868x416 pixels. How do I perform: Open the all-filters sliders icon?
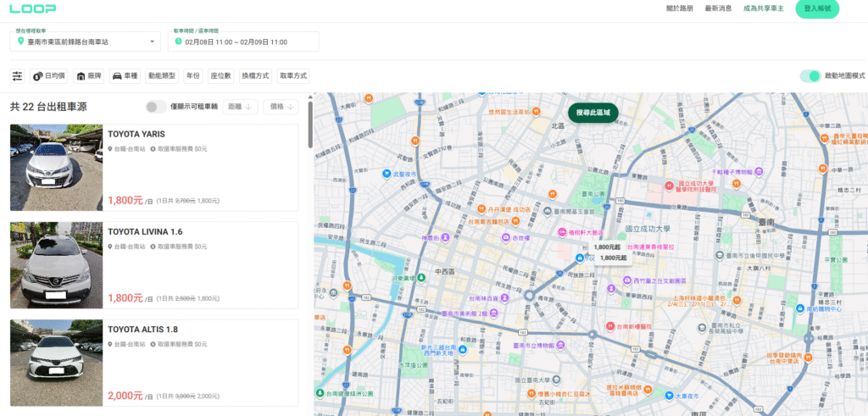pos(17,76)
